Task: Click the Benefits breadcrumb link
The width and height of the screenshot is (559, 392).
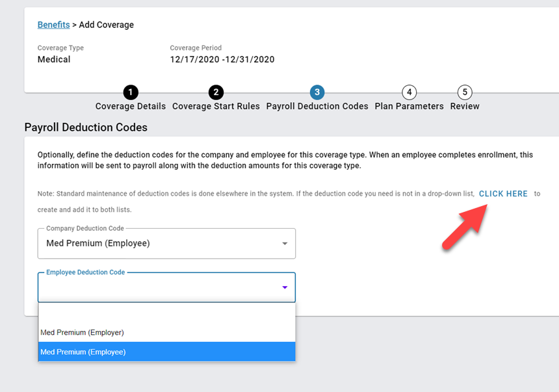Action: pyautogui.click(x=53, y=25)
